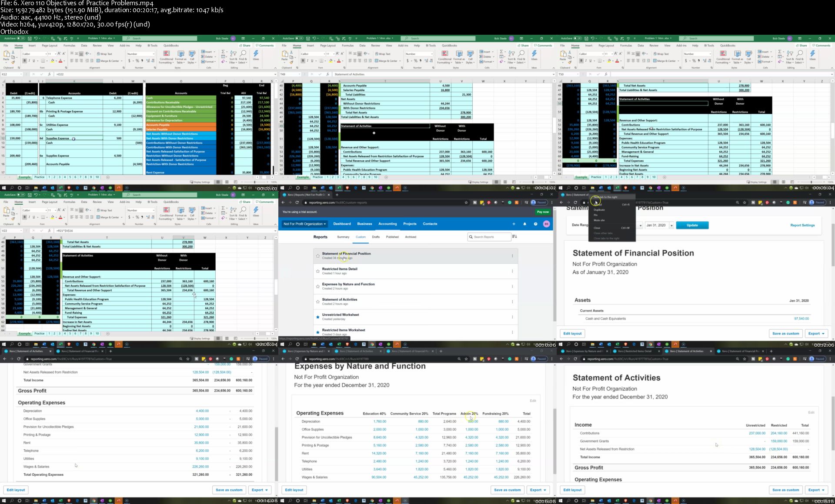Click the Xero plus (create new) icon
835x504 pixels.
coord(514,224)
